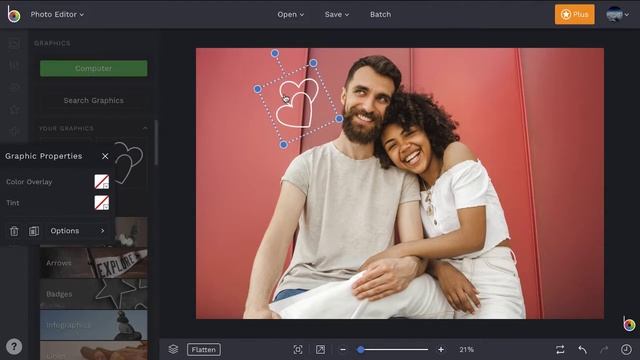Viewport: 640px width, 360px height.
Task: Open the Color Overlay swatch
Action: point(102,182)
